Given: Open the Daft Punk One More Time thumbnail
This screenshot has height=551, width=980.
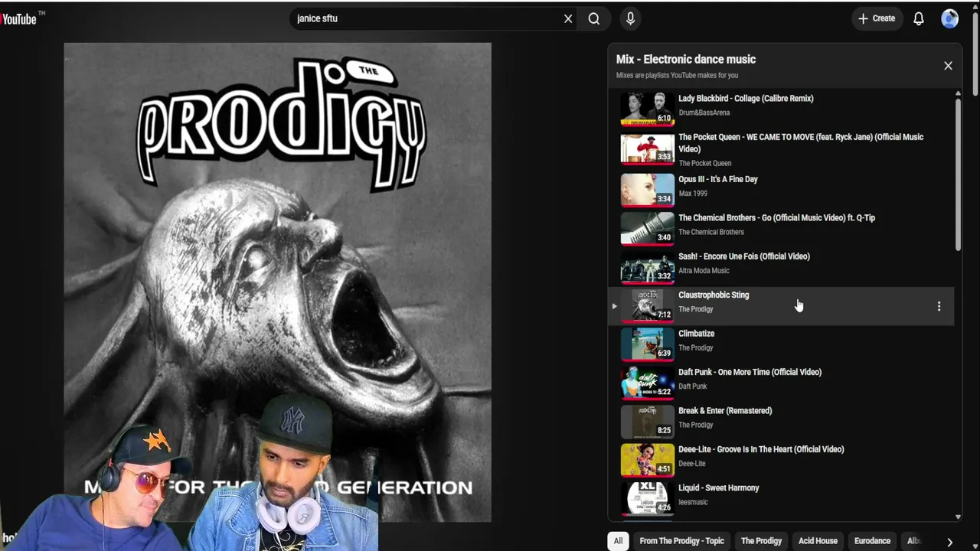Looking at the screenshot, I should click(647, 383).
